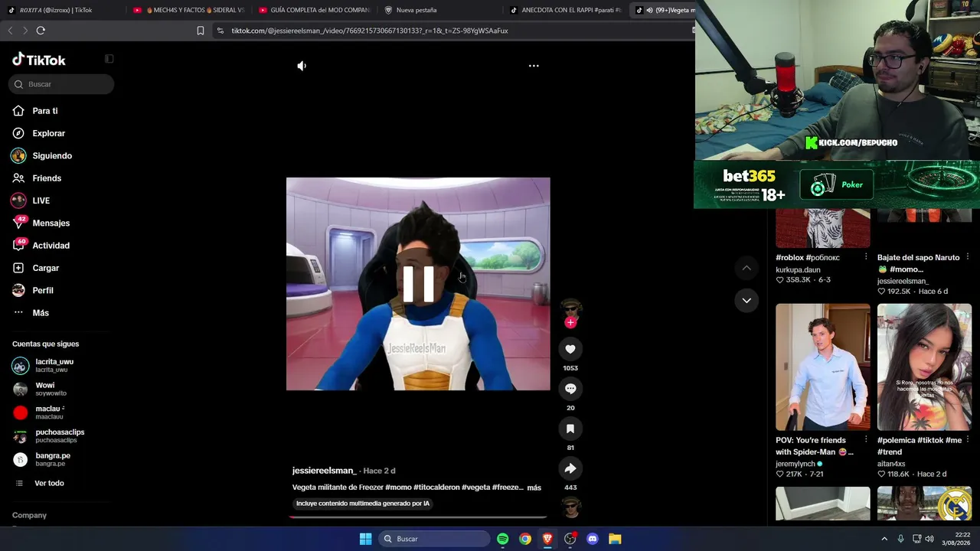Follow the creator with the red plus
The image size is (980, 551).
coord(570,323)
